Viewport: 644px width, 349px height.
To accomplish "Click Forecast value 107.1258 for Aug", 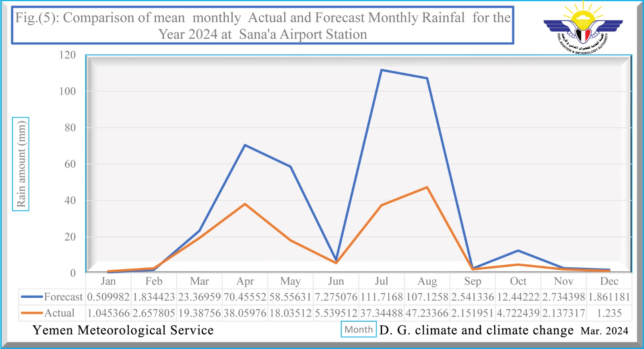I will coord(427,297).
